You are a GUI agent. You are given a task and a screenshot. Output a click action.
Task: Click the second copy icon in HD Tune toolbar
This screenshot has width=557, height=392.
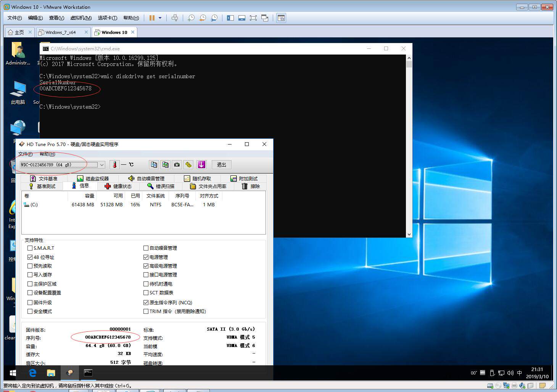click(166, 165)
